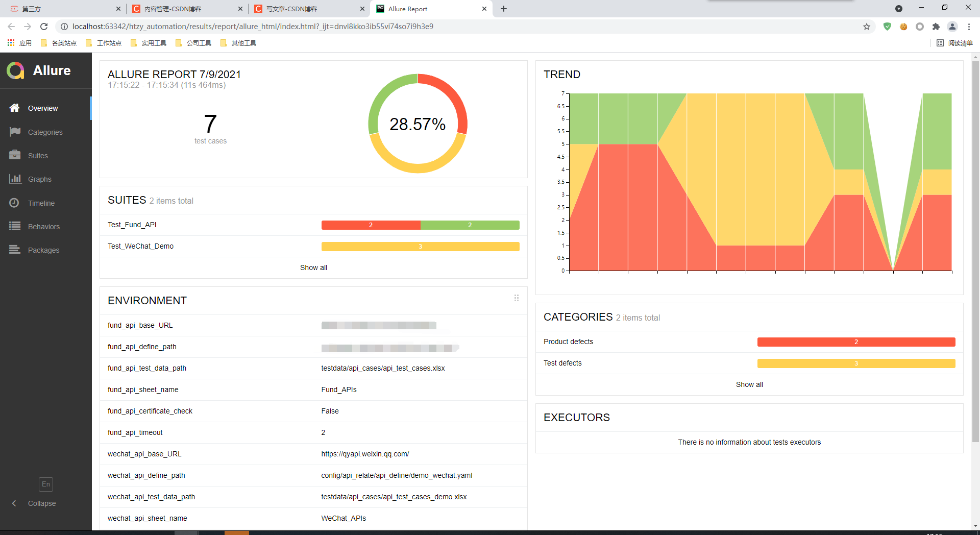Open the 工作站点 bookmark folder

pyautogui.click(x=104, y=43)
